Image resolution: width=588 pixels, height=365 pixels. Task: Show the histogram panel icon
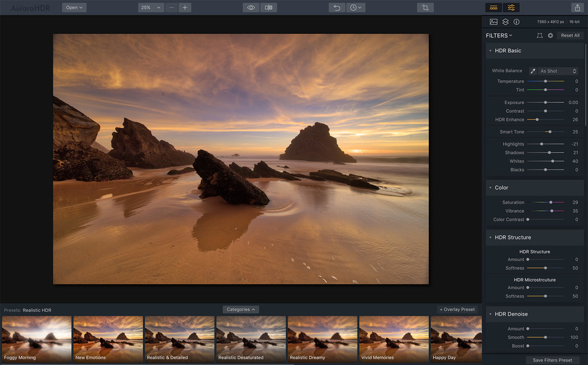(x=494, y=22)
